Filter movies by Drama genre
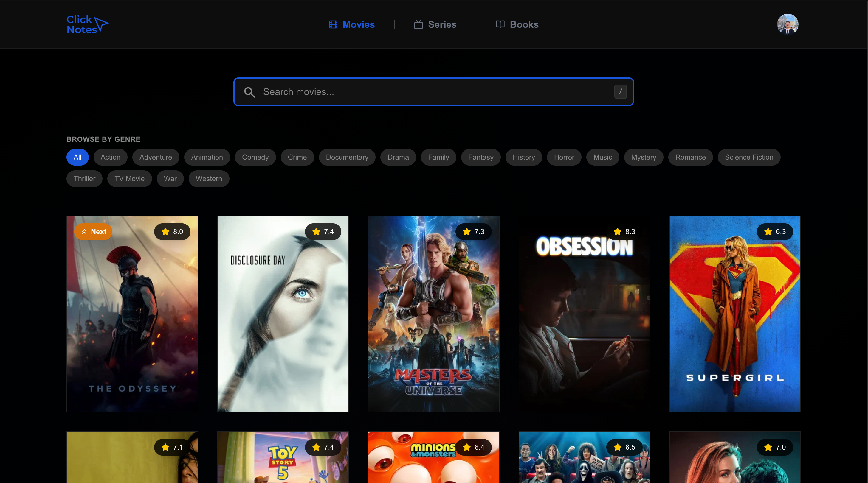 coord(398,157)
